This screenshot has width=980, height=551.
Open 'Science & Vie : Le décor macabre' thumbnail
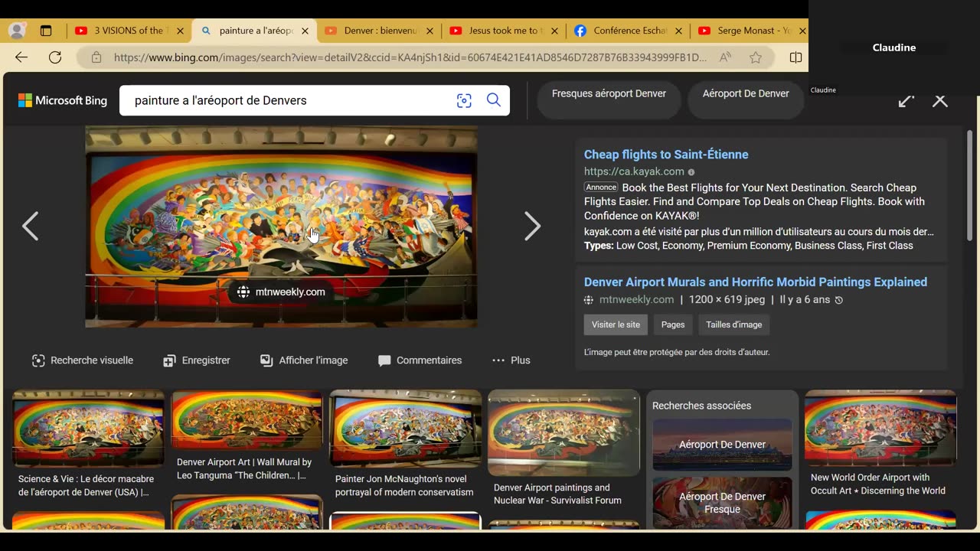point(88,429)
